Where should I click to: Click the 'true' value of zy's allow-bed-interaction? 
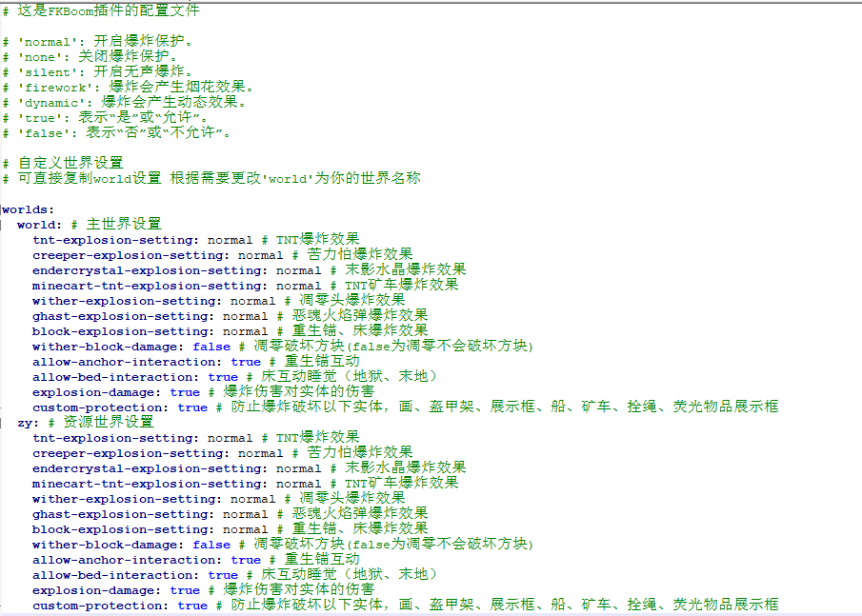tap(223, 575)
